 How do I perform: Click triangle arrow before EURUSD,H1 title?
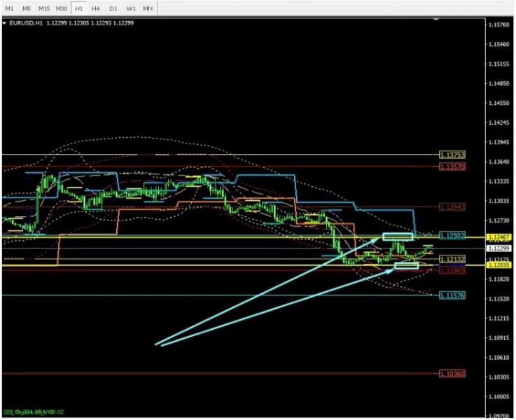(x=4, y=23)
